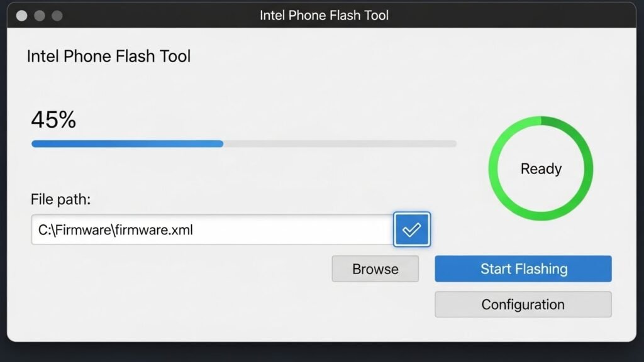644x362 pixels.
Task: Click the Intel Phone Flash Tool title bar
Action: (324, 15)
